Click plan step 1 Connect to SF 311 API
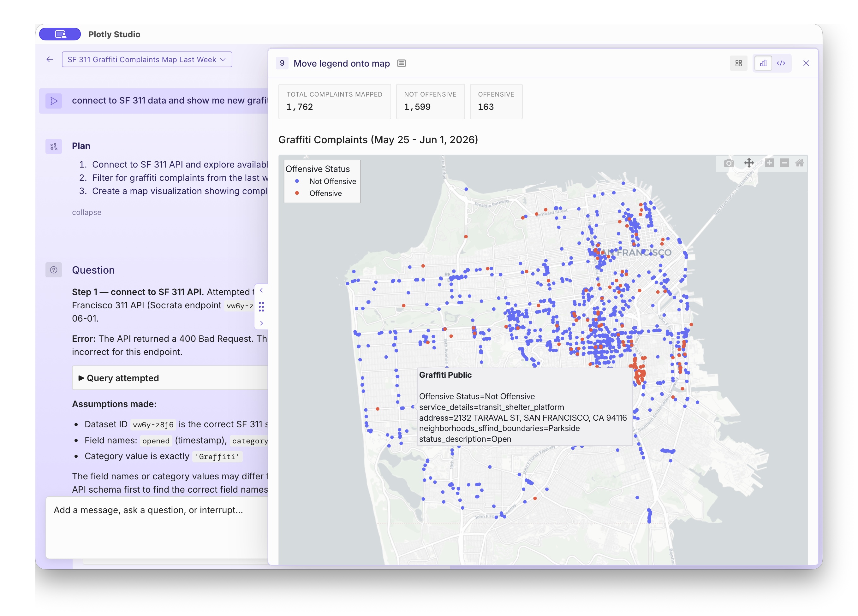This screenshot has width=858, height=616. (x=180, y=164)
